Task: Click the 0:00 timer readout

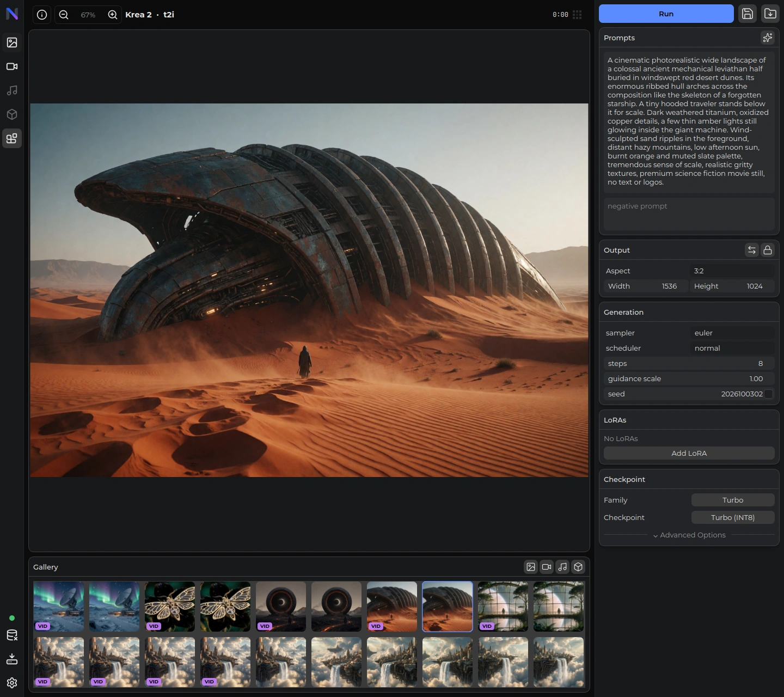Action: [x=560, y=15]
